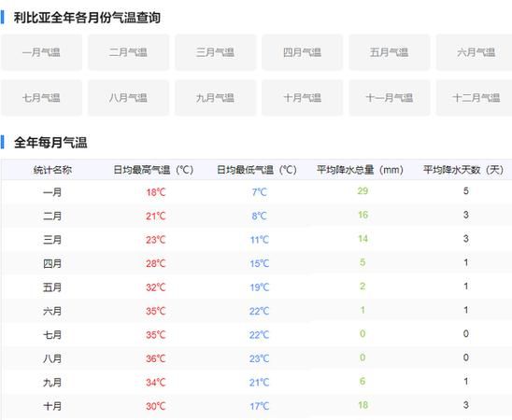Click the 四月气温 button
This screenshot has width=512, height=420.
point(303,52)
